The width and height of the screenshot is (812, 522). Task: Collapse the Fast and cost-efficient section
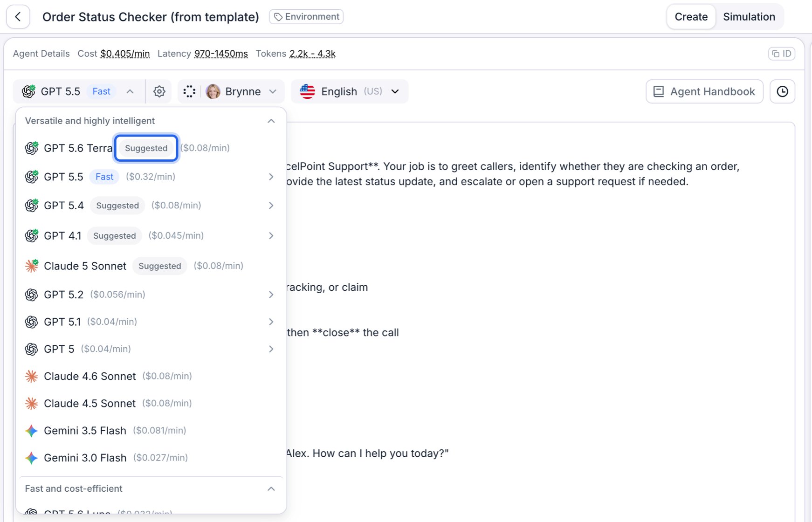point(271,489)
